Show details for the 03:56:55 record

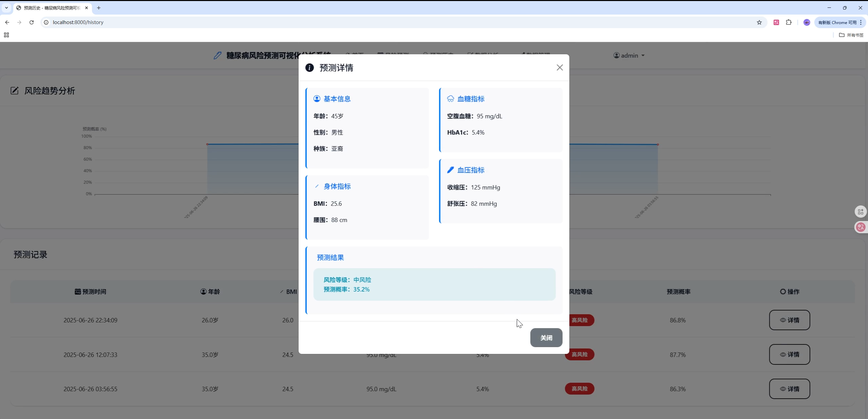pos(789,389)
